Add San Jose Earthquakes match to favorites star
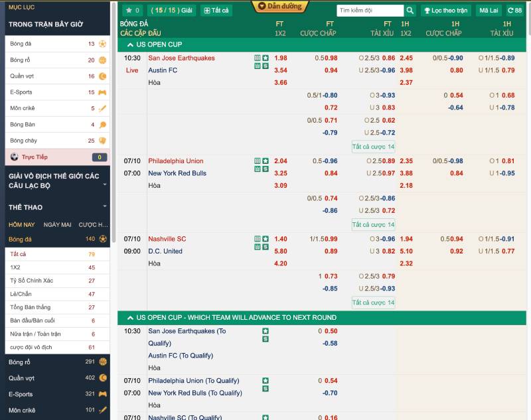Image resolution: width=531 pixels, height=420 pixels. 265,58
